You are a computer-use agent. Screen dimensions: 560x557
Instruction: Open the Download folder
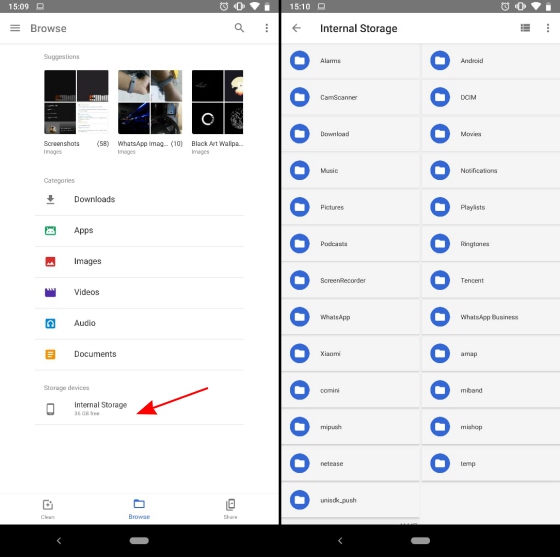tap(351, 134)
